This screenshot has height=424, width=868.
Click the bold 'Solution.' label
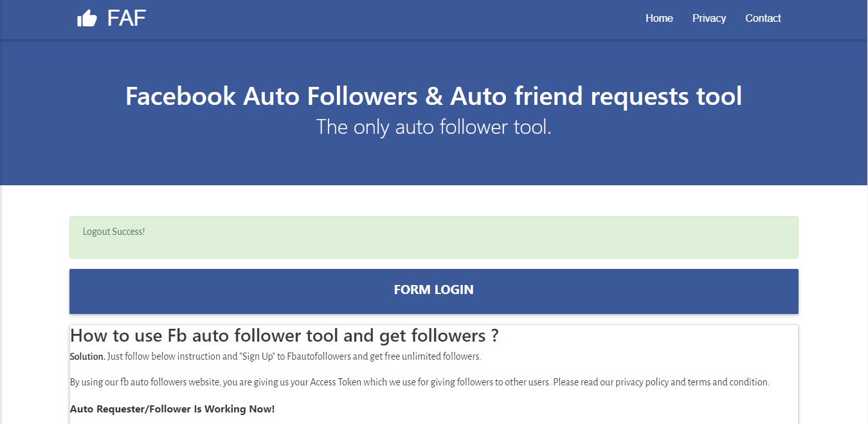click(x=87, y=356)
